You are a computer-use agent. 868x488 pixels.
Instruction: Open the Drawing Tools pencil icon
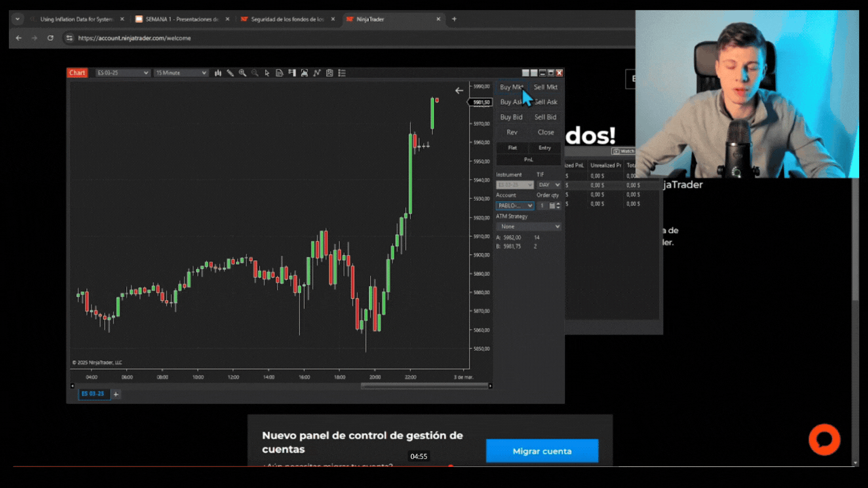tap(231, 73)
